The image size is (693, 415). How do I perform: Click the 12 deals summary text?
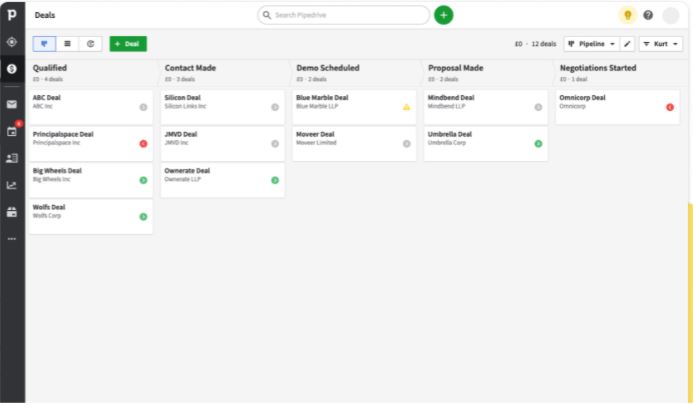[544, 44]
